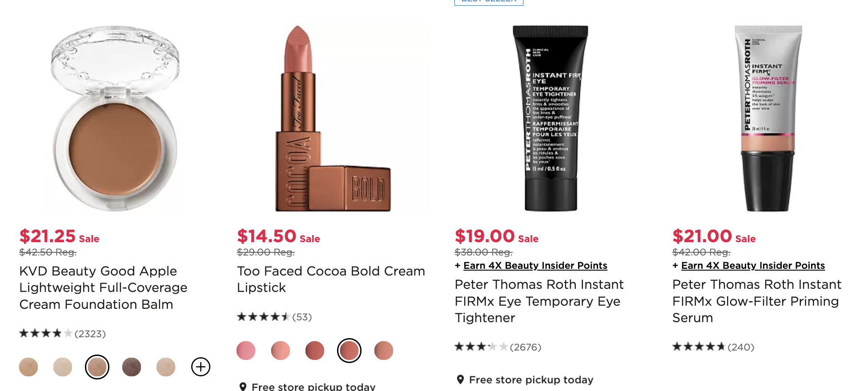Image resolution: width=868 pixels, height=391 pixels.
Task: View the 2676 reviews star rating
Action: (481, 347)
